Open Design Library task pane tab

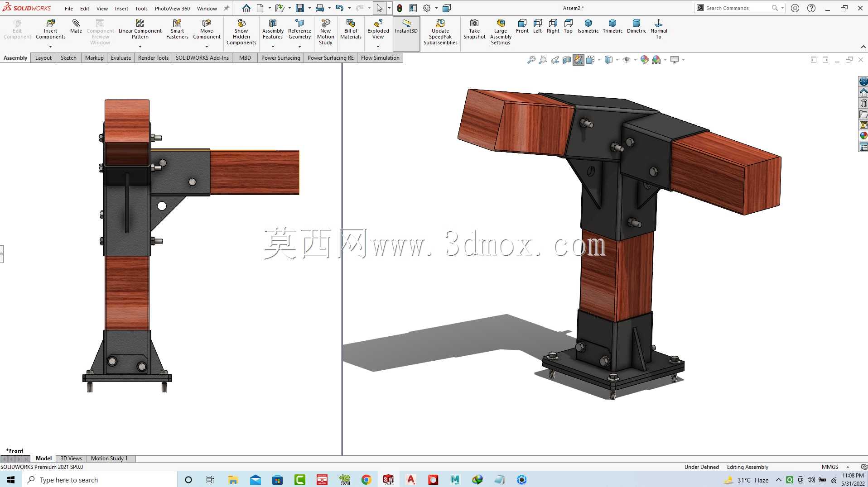coord(863,103)
